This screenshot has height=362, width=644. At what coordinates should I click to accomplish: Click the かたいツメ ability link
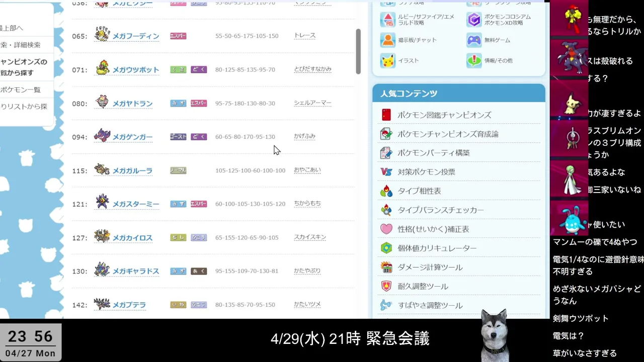pyautogui.click(x=307, y=304)
